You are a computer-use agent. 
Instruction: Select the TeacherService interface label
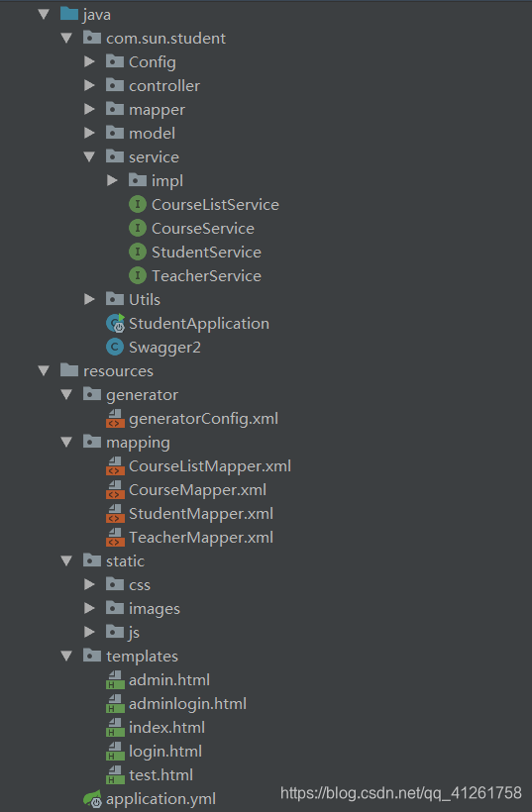tap(206, 276)
